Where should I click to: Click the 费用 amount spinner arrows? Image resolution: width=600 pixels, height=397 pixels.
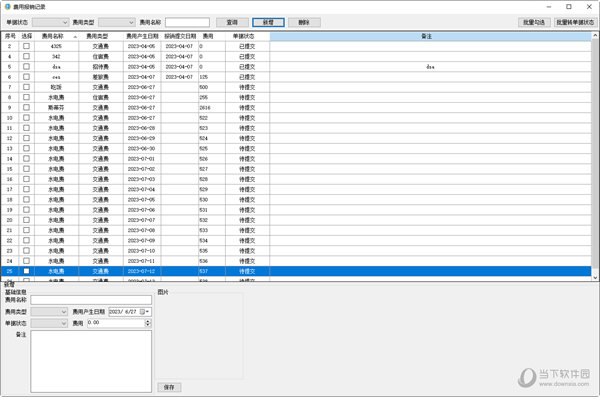pos(148,323)
